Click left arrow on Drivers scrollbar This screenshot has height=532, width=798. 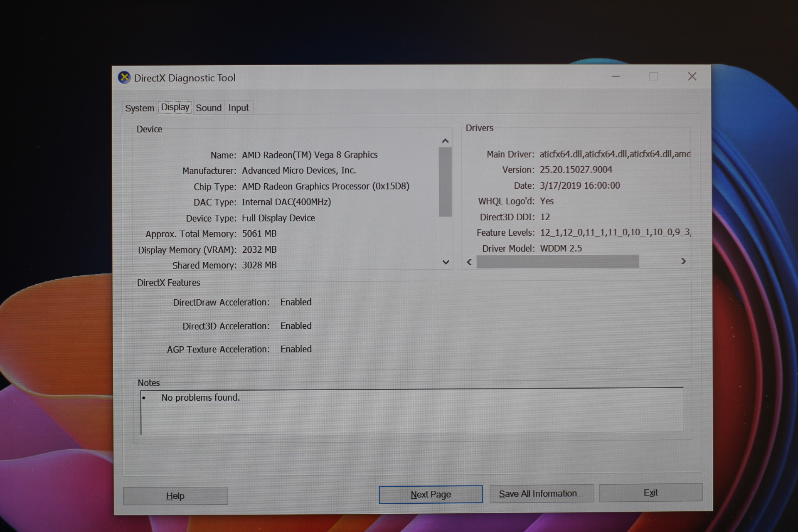click(x=469, y=262)
